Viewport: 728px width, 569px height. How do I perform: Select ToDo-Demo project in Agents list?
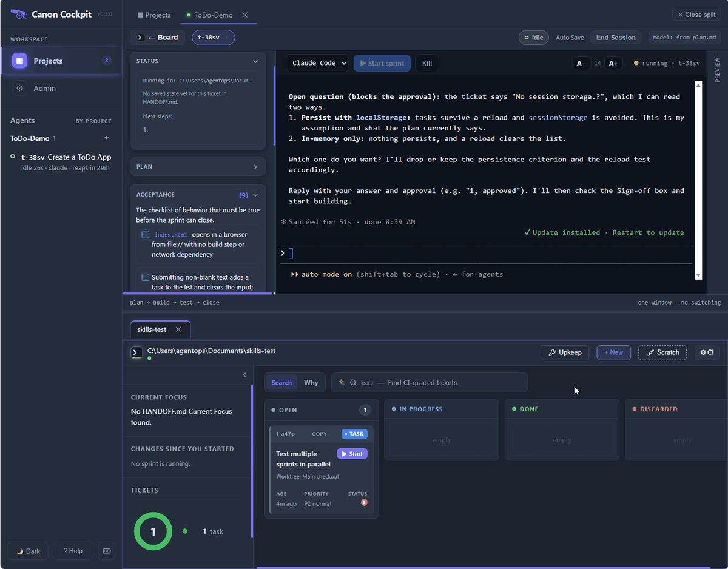coord(30,138)
